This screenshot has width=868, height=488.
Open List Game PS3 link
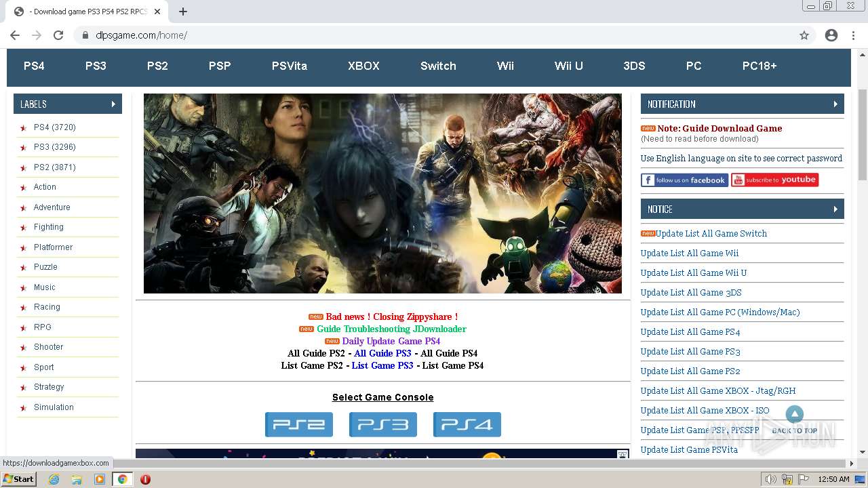click(x=382, y=365)
